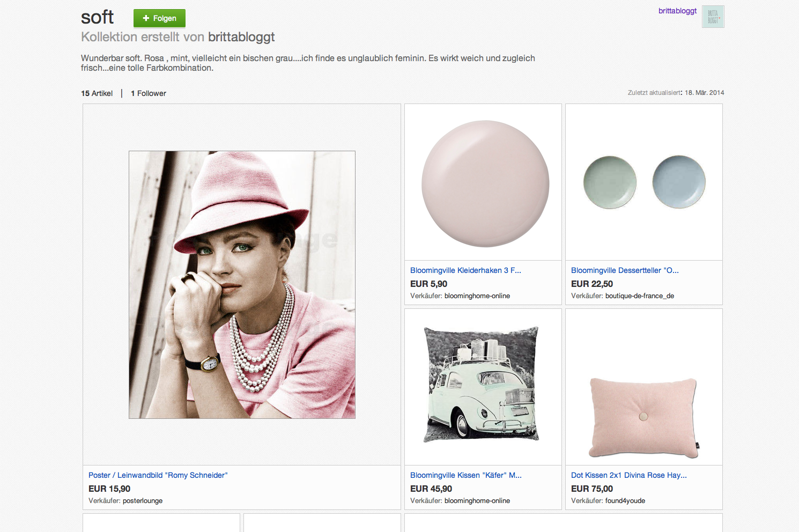Viewport: 799px width, 532px height.
Task: Click the 1 Follower count
Action: coord(149,93)
